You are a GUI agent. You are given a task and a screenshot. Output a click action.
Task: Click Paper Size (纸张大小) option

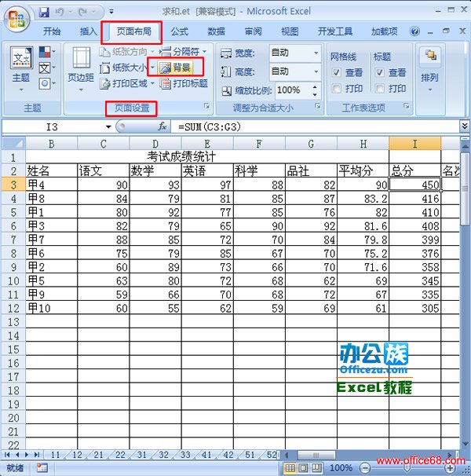(127, 68)
